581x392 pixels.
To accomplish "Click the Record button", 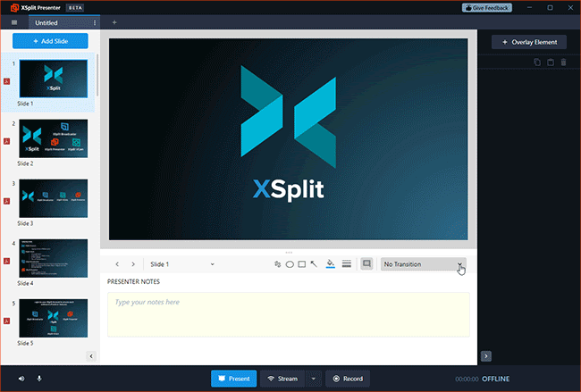I will point(348,379).
